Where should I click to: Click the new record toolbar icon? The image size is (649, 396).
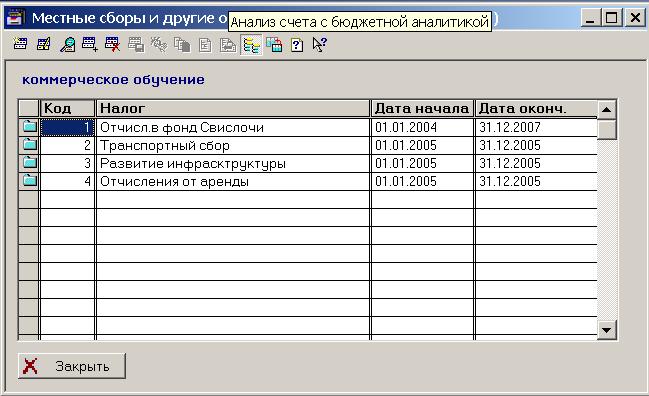click(20, 44)
